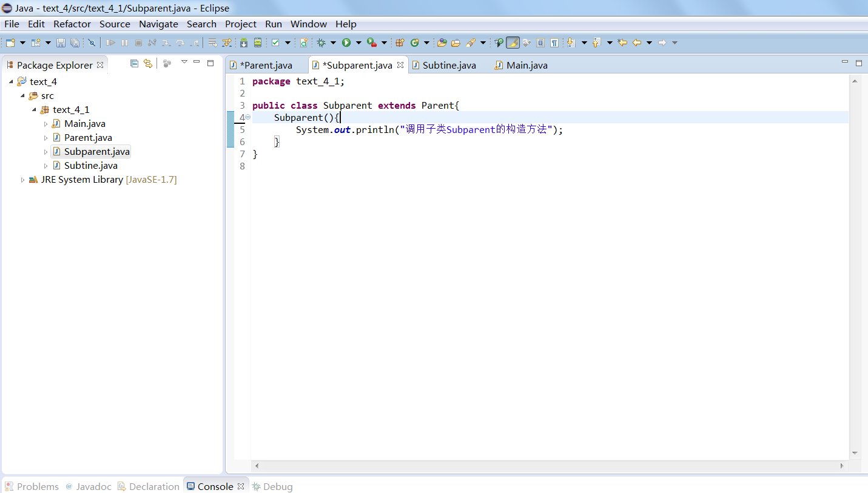
Task: Toggle Show Whitespace Characters paragraph icon
Action: (554, 42)
